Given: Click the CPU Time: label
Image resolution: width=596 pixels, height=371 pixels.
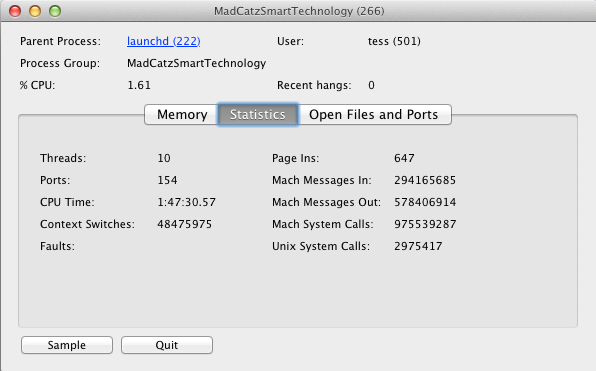Looking at the screenshot, I should tap(67, 202).
